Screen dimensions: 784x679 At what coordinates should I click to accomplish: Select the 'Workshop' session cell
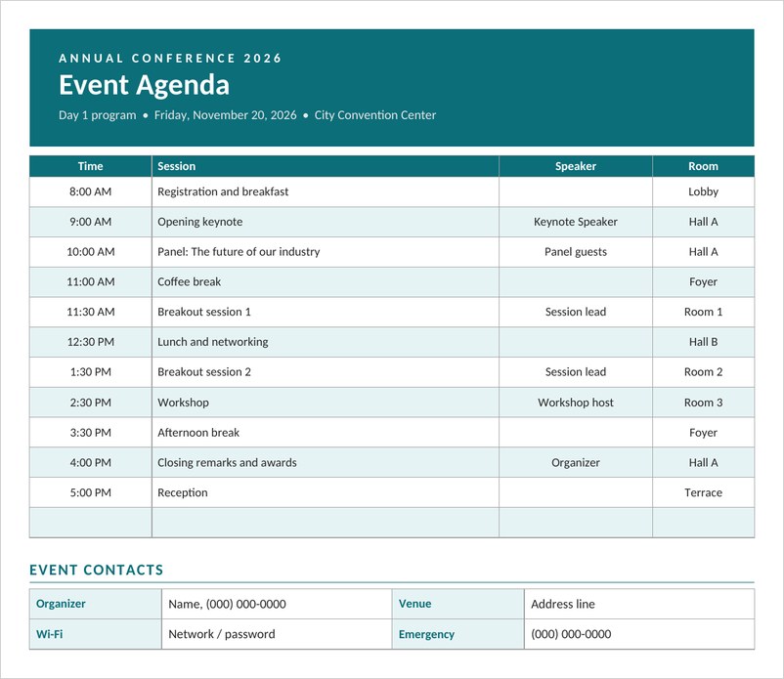click(x=326, y=403)
